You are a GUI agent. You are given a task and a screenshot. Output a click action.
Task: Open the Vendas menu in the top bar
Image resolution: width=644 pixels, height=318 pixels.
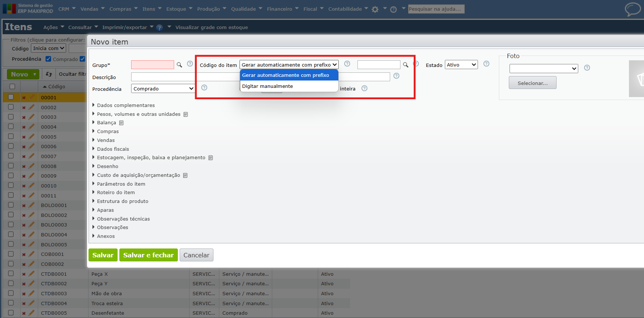point(93,9)
